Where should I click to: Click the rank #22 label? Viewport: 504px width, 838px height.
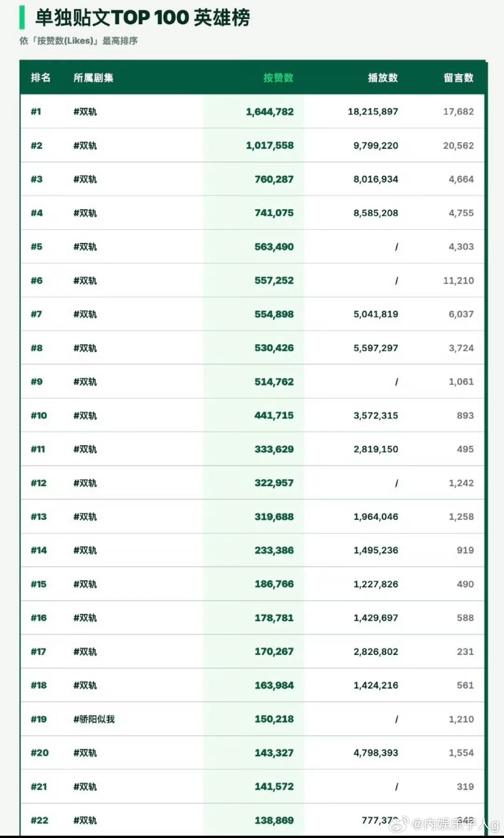(x=39, y=821)
